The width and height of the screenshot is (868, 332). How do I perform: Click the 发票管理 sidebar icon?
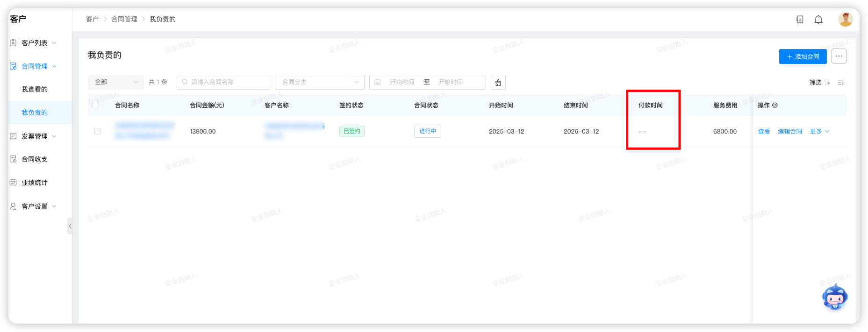pyautogui.click(x=13, y=136)
